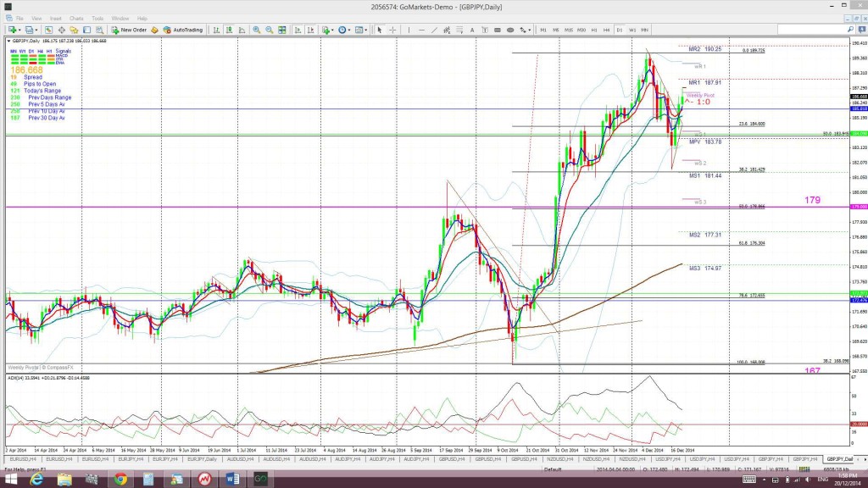Open Microsoft Word from taskbar
The image size is (868, 488).
(x=232, y=480)
